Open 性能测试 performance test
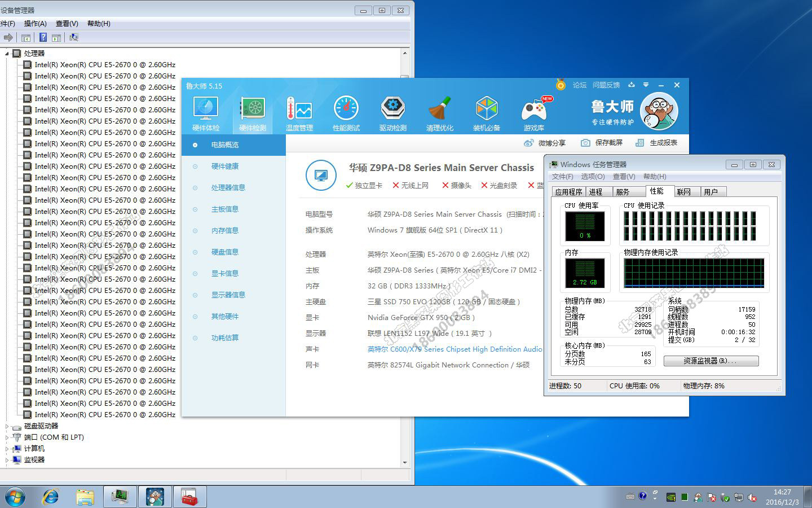The width and height of the screenshot is (812, 508). point(346,113)
